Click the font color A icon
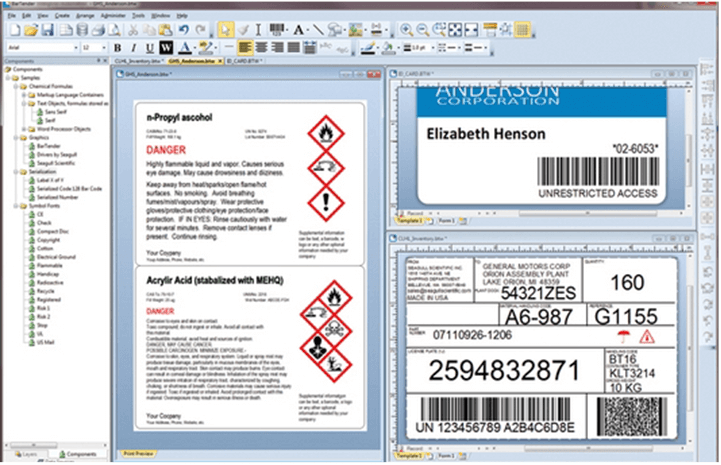The image size is (721, 465). click(186, 47)
